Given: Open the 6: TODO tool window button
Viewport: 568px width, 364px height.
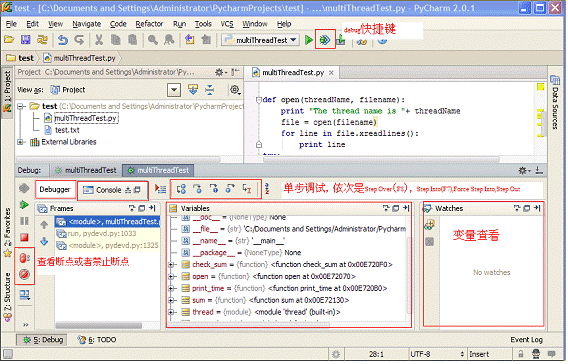Looking at the screenshot, I should (97, 340).
